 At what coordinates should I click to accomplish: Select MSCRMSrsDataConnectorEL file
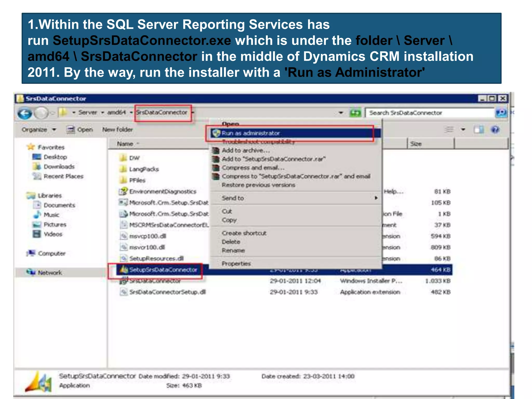(164, 225)
